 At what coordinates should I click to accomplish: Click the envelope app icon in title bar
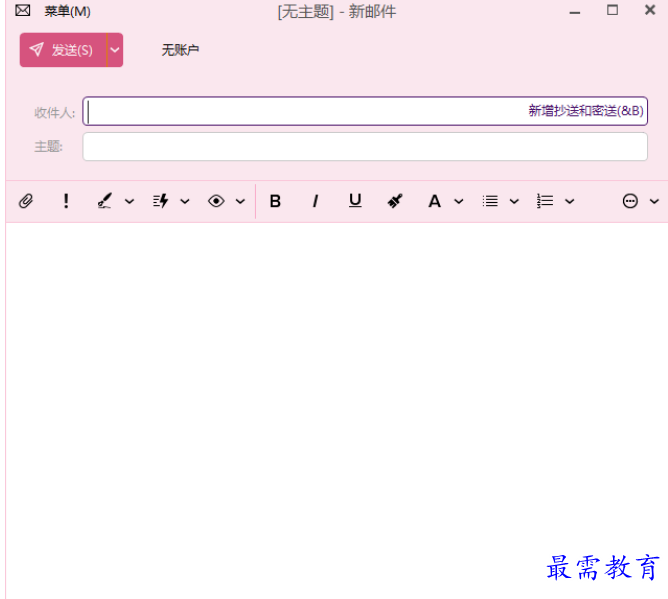point(23,11)
